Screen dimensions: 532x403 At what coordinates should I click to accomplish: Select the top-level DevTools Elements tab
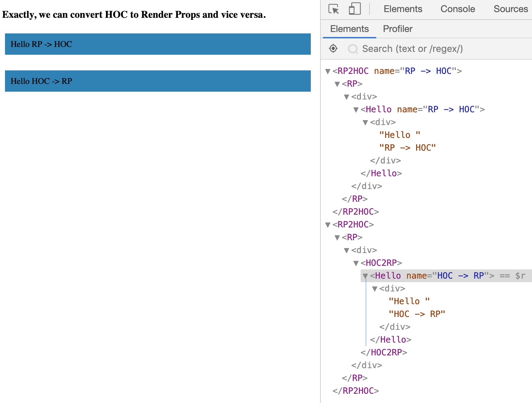pyautogui.click(x=403, y=9)
